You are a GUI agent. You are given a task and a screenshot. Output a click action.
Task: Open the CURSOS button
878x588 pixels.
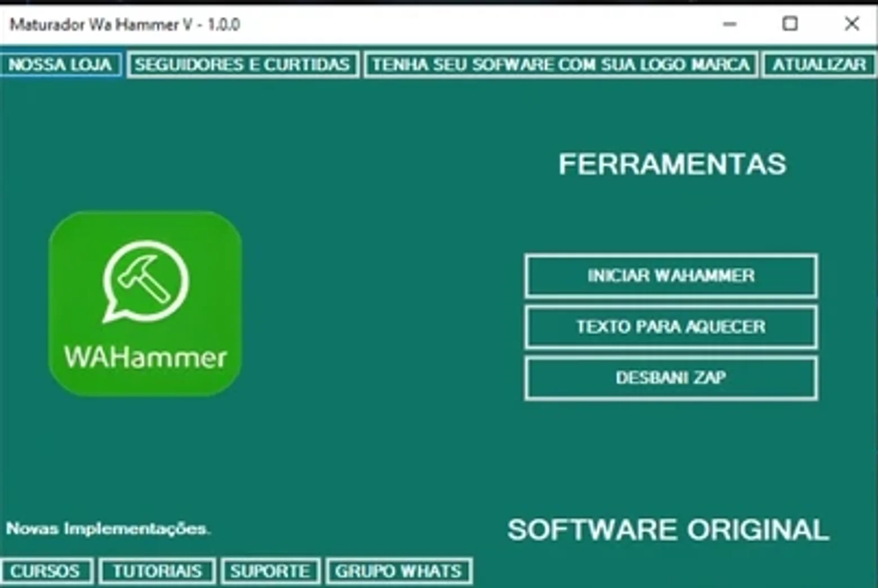(46, 572)
